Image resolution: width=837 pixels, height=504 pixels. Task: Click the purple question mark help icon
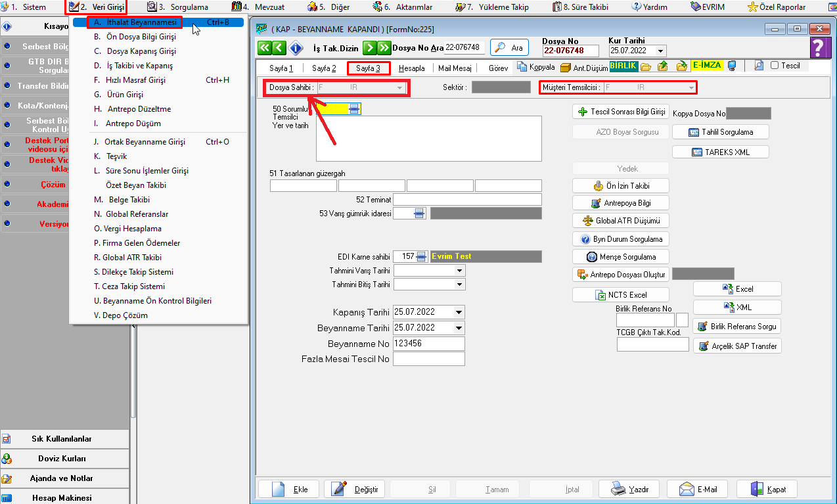[819, 48]
